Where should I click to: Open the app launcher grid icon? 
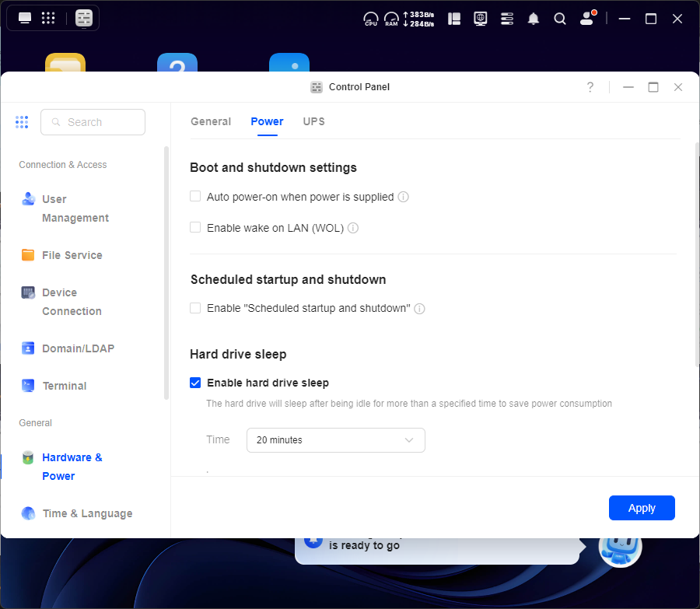pos(47,18)
